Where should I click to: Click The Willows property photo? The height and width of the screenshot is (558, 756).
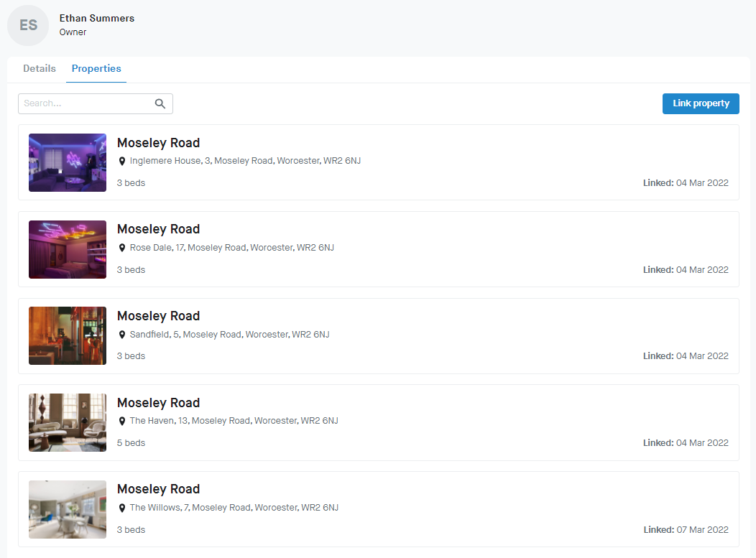(68, 509)
